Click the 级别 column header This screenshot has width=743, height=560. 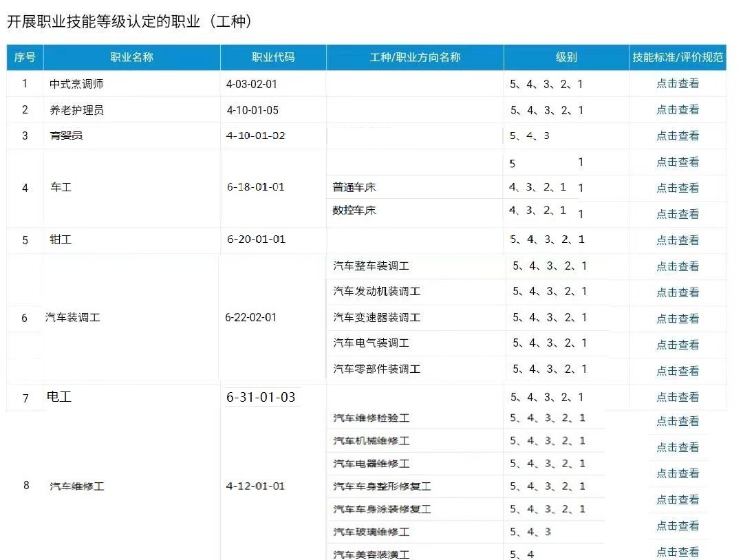566,58
